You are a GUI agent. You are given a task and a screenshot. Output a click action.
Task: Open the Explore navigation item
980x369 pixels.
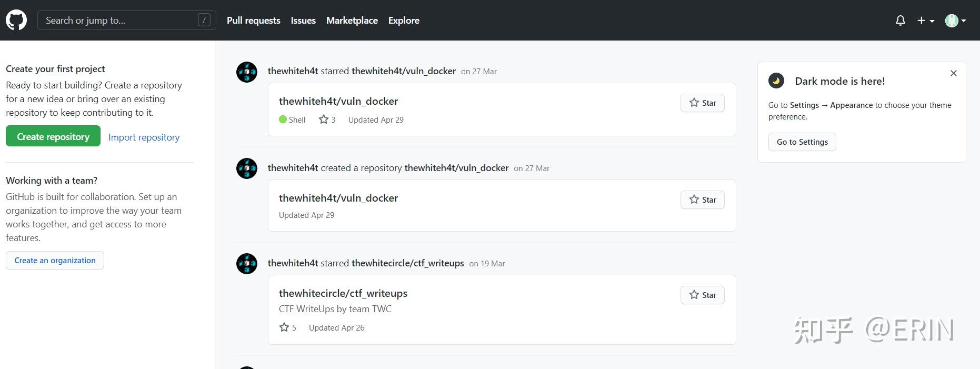click(404, 21)
